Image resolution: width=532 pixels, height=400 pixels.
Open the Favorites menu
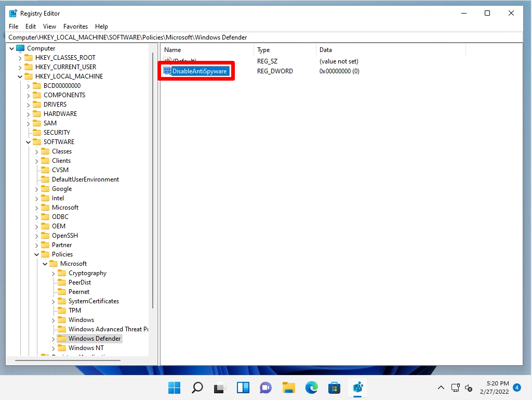tap(75, 27)
